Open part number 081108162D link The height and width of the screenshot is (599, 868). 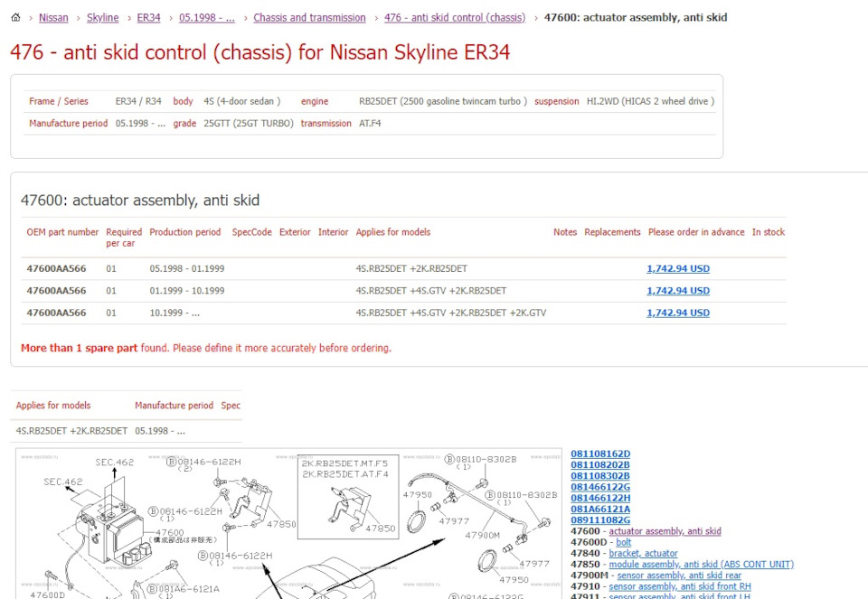point(600,454)
